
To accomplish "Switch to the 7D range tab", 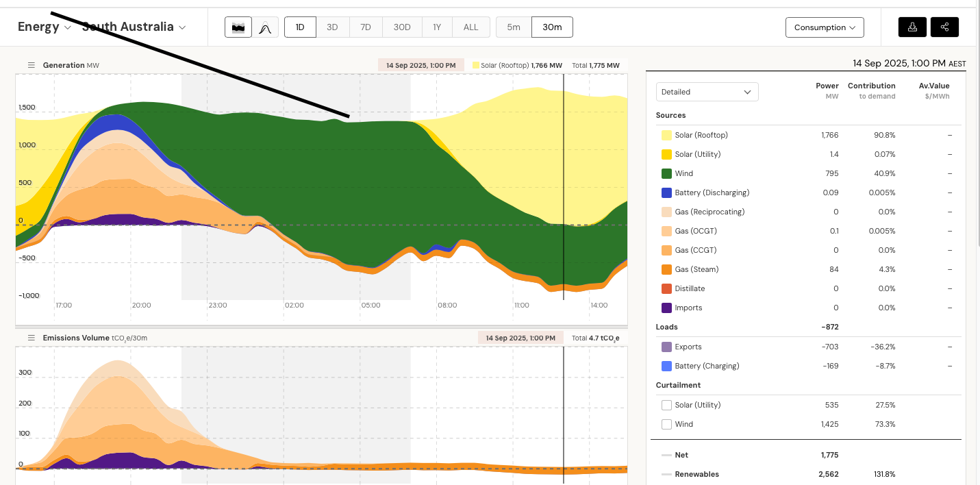I will [x=366, y=27].
